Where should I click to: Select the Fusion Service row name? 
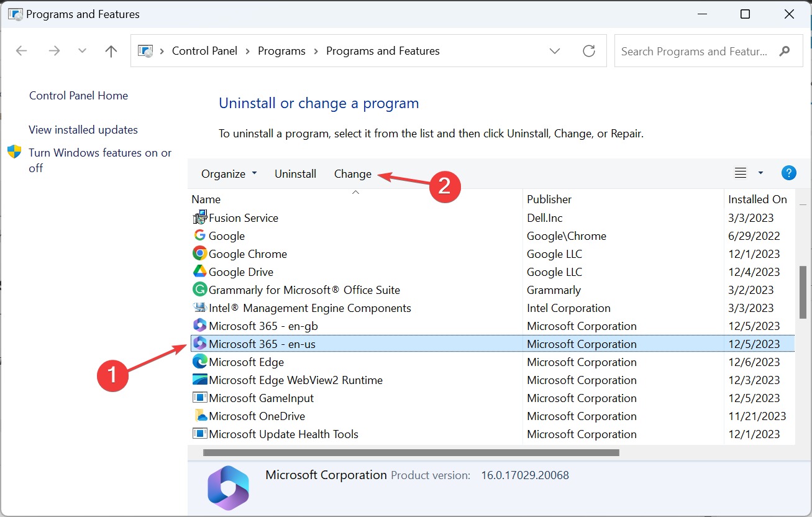tap(244, 218)
